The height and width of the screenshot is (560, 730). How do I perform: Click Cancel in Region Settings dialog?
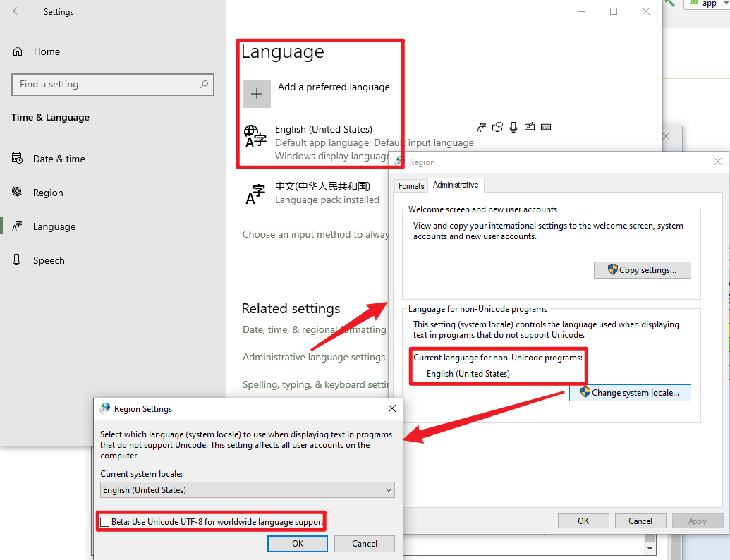pos(365,543)
